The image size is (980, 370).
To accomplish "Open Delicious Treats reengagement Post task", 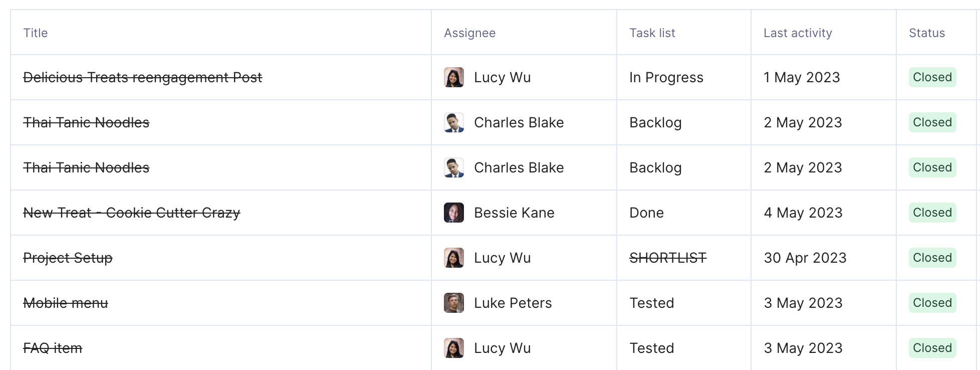I will (x=143, y=78).
